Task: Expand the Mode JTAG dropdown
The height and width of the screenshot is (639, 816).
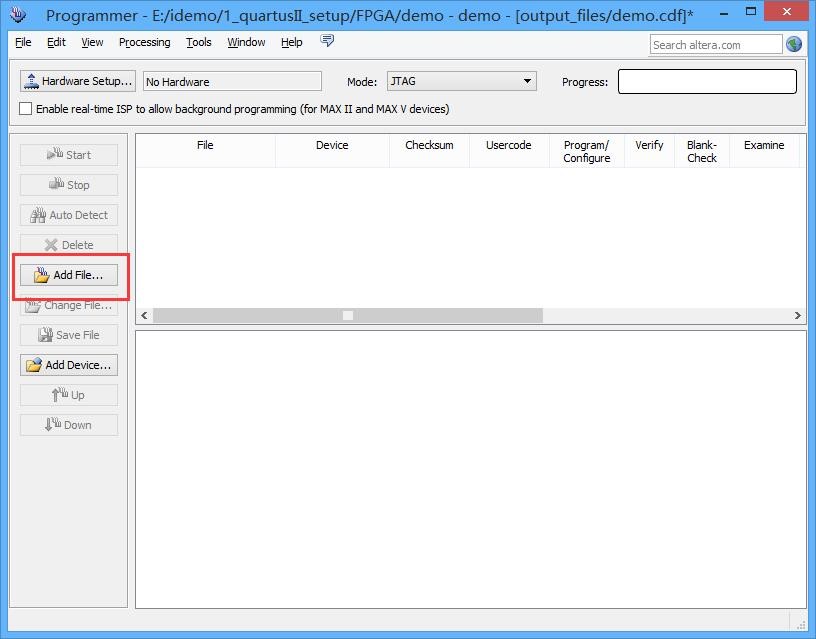Action: [527, 82]
